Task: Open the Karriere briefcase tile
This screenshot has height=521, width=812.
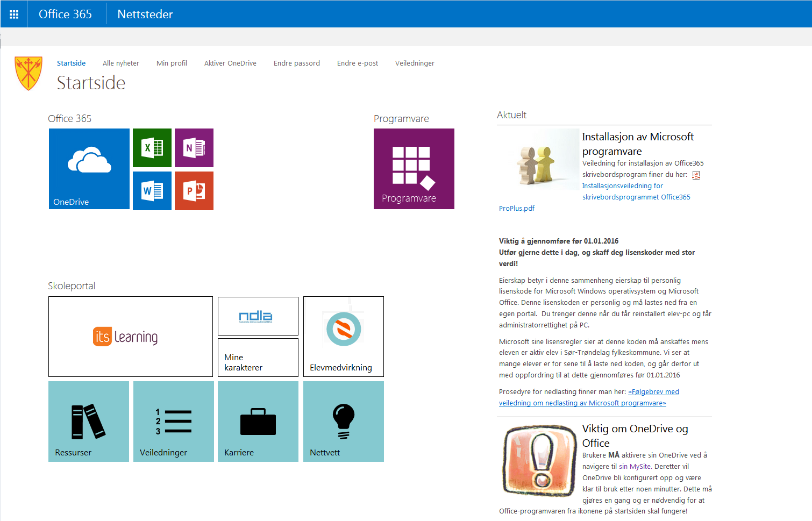Action: click(258, 422)
